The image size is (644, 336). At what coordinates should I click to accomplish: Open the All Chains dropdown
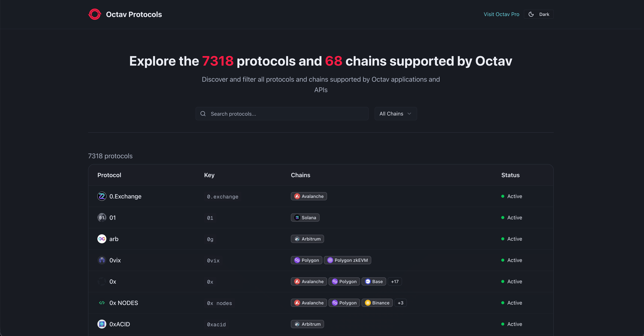(x=396, y=113)
